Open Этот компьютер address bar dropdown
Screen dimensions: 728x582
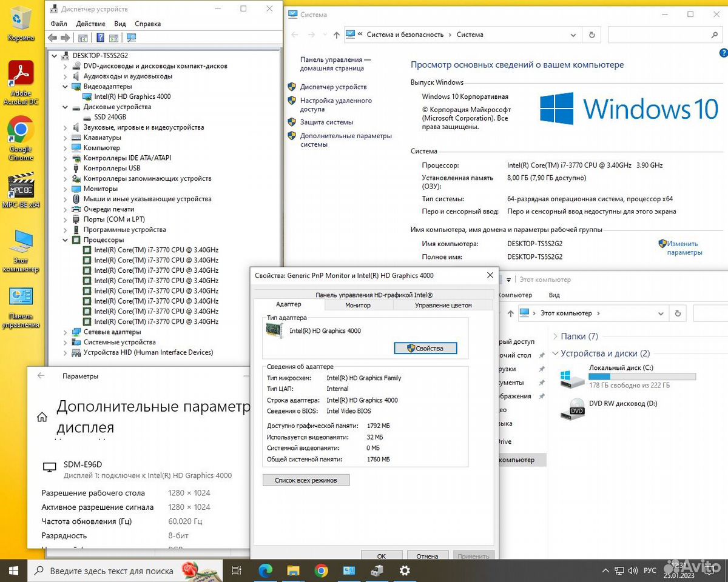click(x=661, y=313)
